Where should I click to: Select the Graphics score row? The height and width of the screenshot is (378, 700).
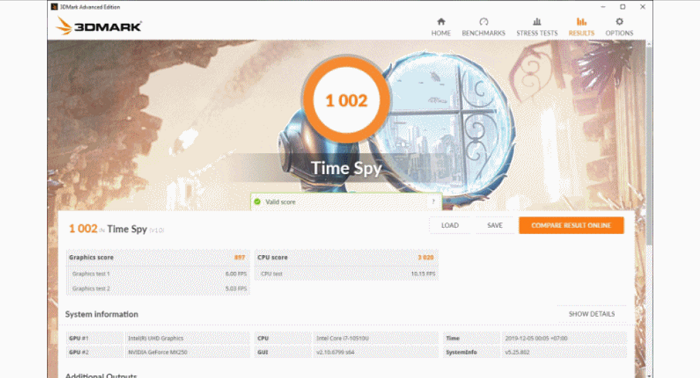pyautogui.click(x=158, y=258)
